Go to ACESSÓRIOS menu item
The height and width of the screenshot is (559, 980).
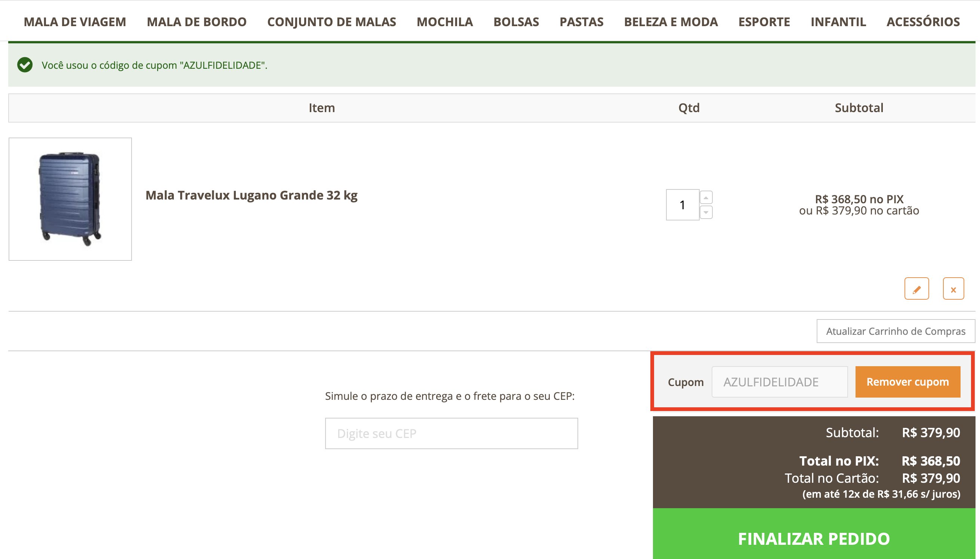pyautogui.click(x=923, y=22)
